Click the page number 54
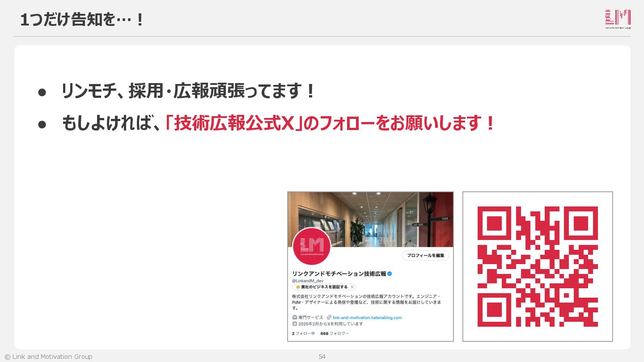644x362 pixels. pos(322,357)
